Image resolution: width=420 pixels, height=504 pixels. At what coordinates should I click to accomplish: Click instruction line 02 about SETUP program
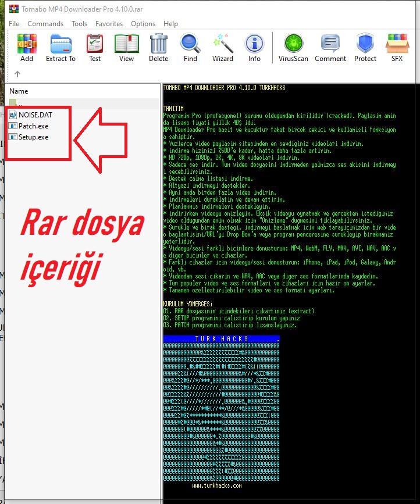(x=232, y=318)
